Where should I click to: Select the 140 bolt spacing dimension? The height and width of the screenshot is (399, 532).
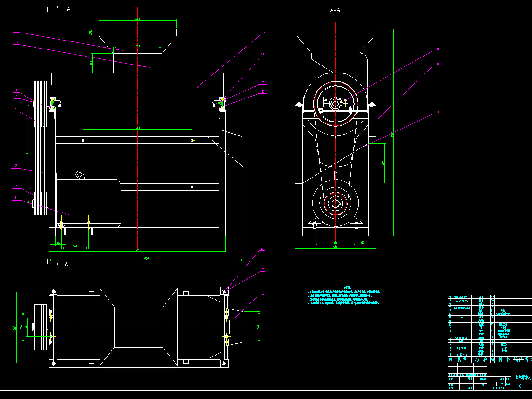click(x=75, y=246)
